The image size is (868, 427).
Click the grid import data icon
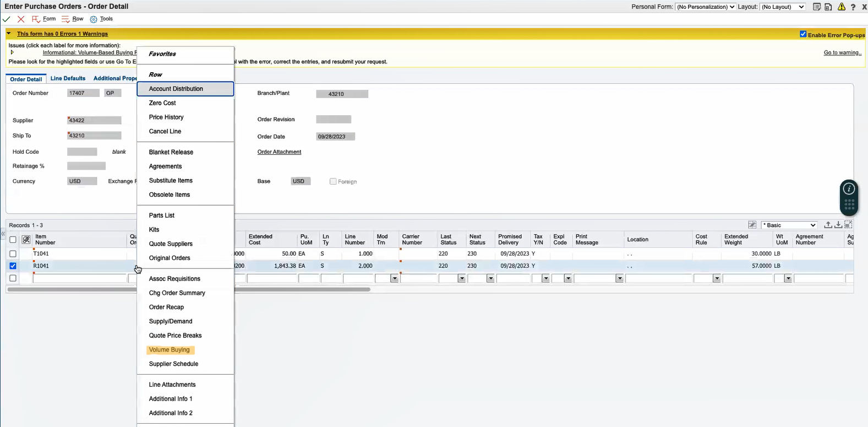pyautogui.click(x=838, y=225)
